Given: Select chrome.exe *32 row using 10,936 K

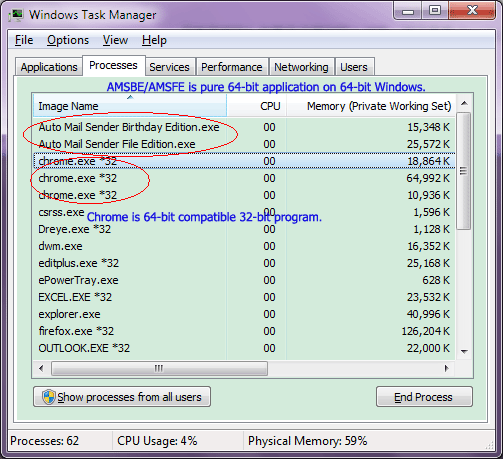Looking at the screenshot, I should coord(244,195).
